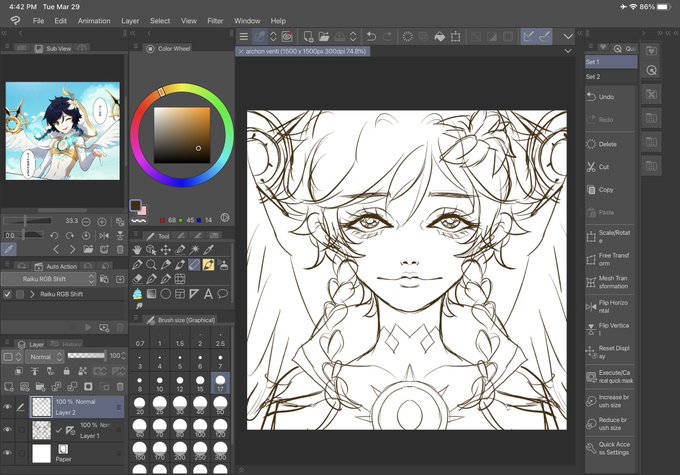Click Scale/Rotate in Quick Access
Image resolution: width=680 pixels, height=475 pixels.
(609, 236)
